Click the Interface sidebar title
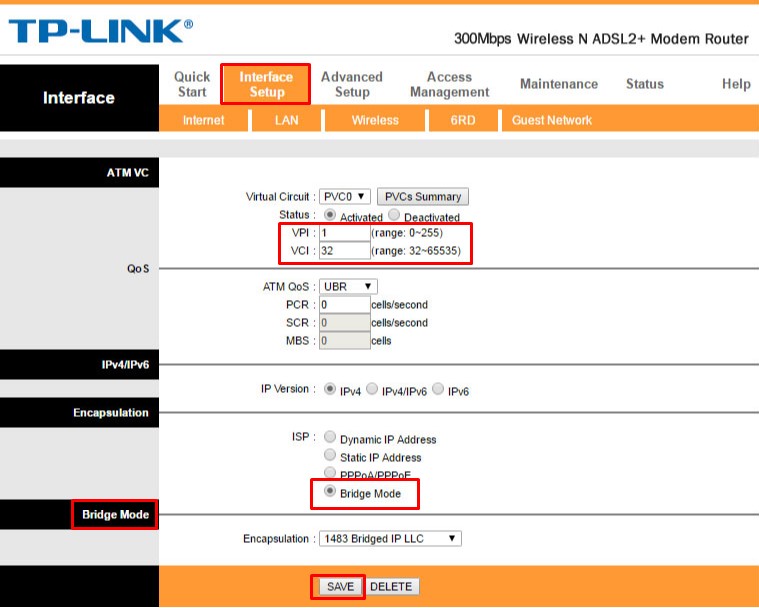759x608 pixels. tap(79, 98)
